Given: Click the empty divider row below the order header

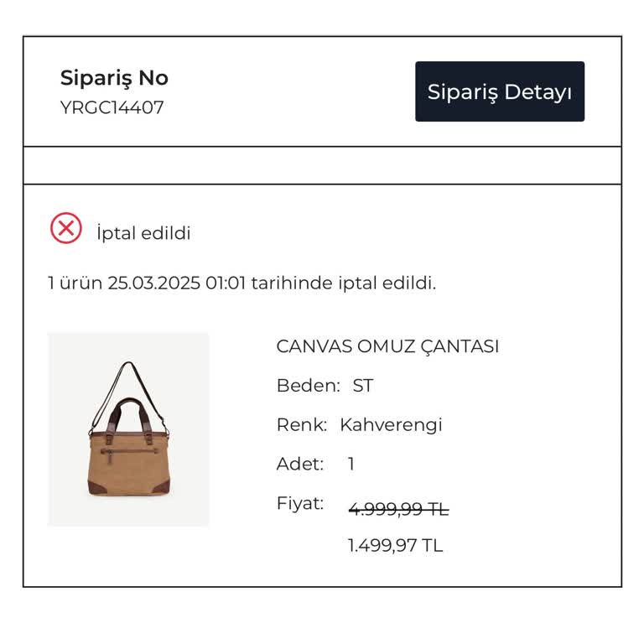Looking at the screenshot, I should click(322, 165).
